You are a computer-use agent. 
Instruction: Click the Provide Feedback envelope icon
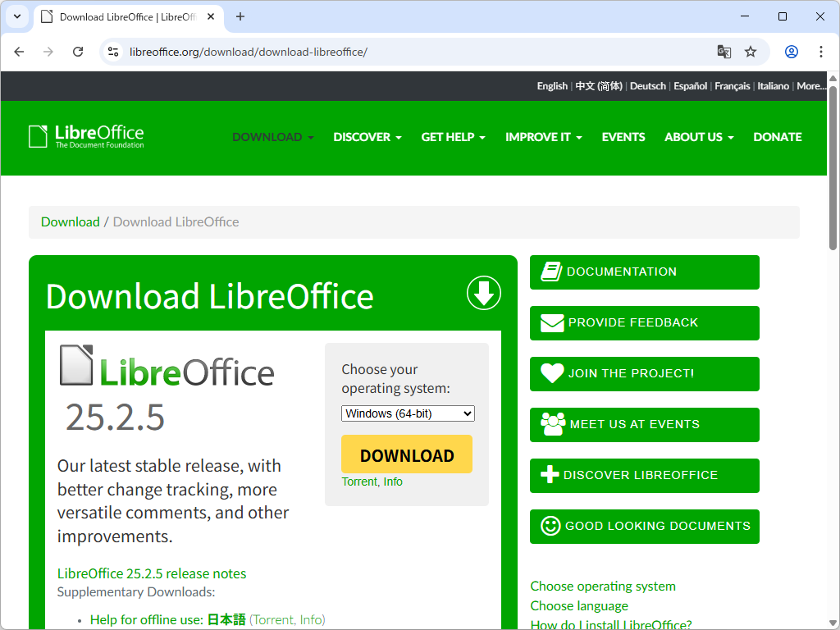[551, 322]
